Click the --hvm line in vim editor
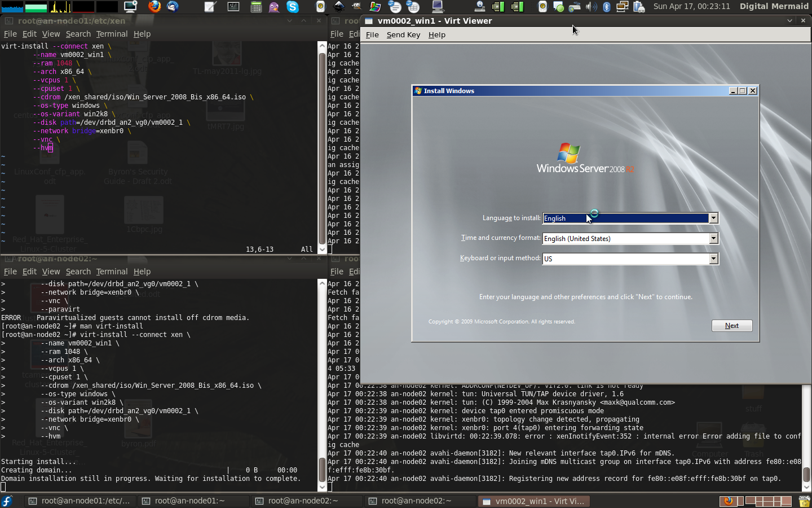812x508 pixels. (43, 148)
